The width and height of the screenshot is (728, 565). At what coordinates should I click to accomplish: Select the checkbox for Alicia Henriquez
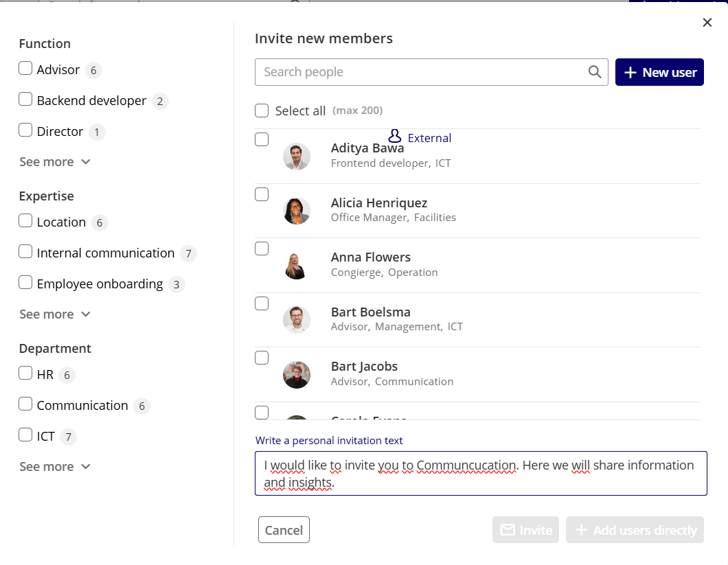click(x=262, y=194)
